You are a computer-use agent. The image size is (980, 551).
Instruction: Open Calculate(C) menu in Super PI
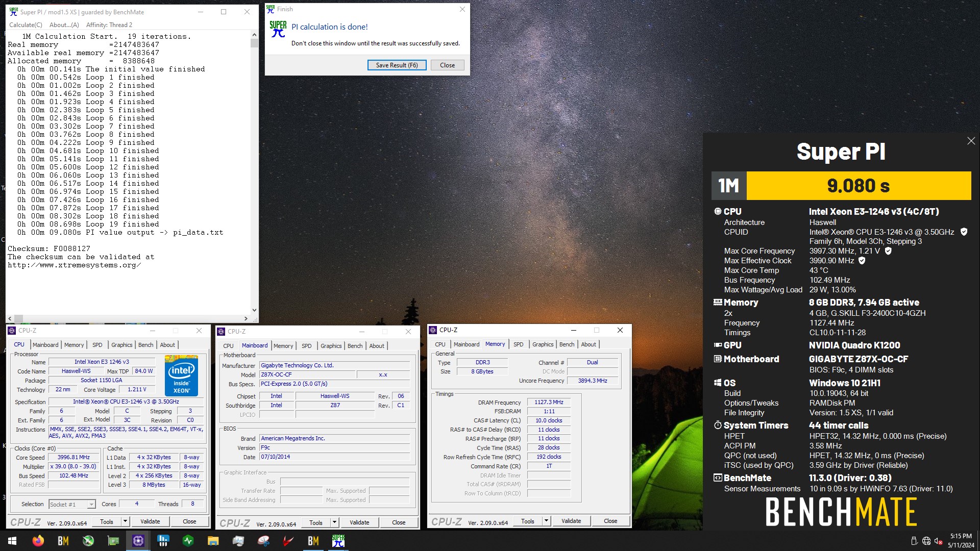pos(26,25)
